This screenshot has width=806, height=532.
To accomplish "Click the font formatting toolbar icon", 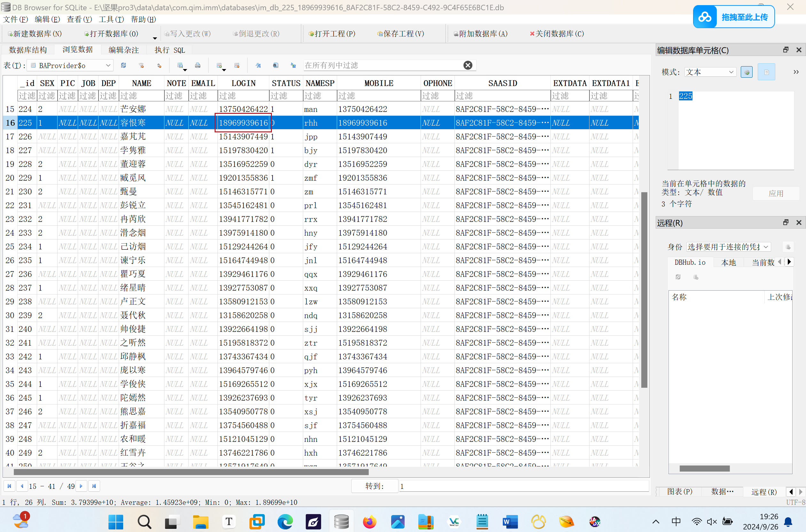I will coord(258,65).
